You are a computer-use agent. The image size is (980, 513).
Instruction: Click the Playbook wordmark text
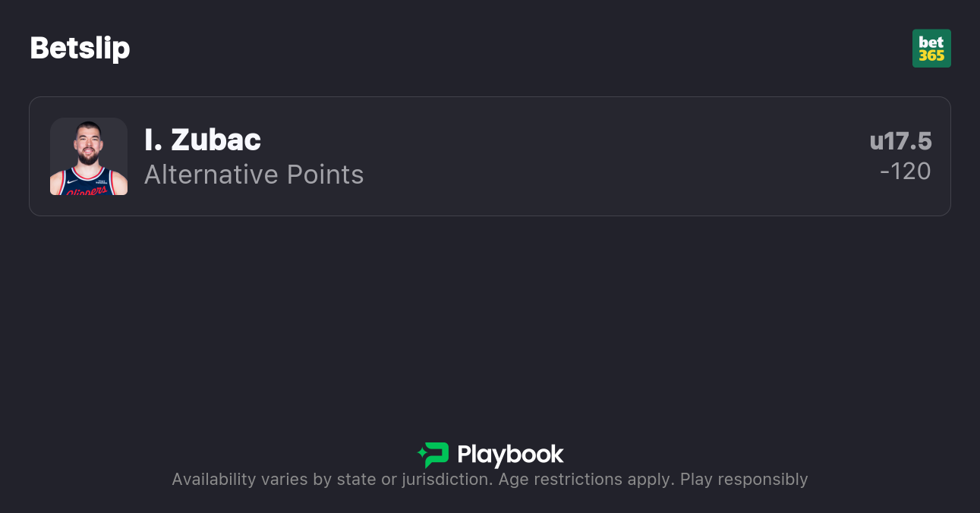coord(510,455)
